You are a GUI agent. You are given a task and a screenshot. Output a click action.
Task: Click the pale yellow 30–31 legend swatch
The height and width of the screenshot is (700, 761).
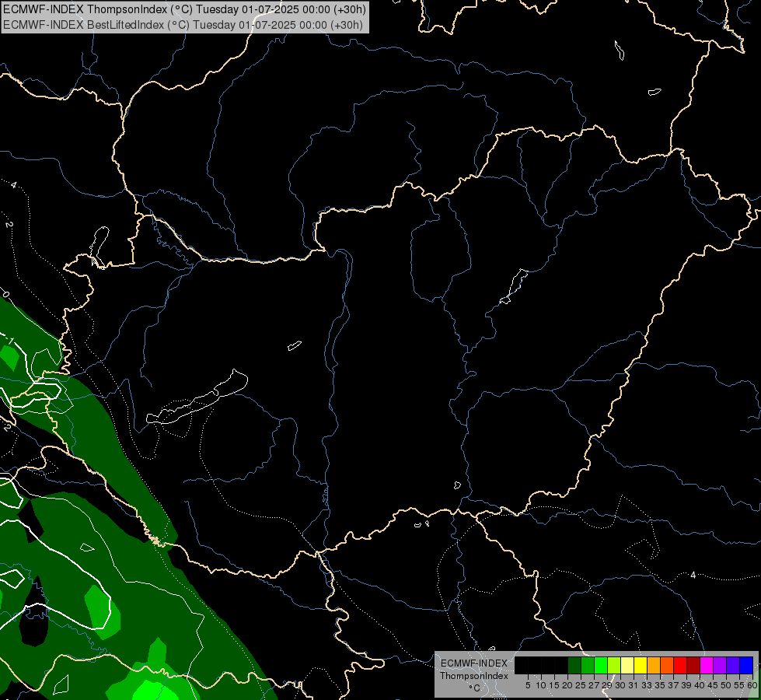point(627,665)
